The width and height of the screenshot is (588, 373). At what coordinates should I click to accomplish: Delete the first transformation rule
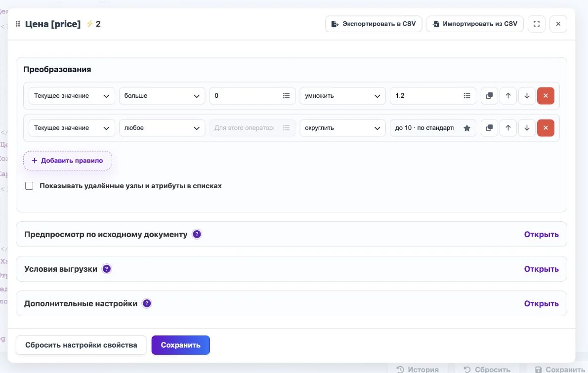point(545,95)
